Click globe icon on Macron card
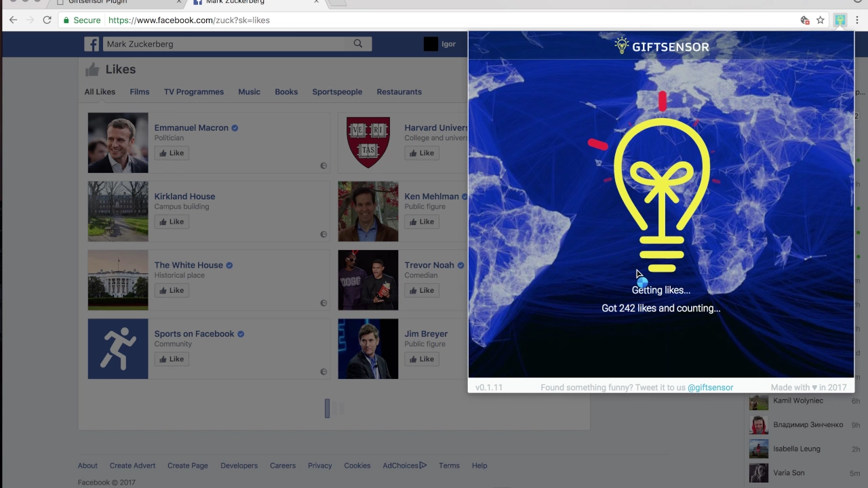Image resolution: width=868 pixels, height=488 pixels. [x=323, y=165]
